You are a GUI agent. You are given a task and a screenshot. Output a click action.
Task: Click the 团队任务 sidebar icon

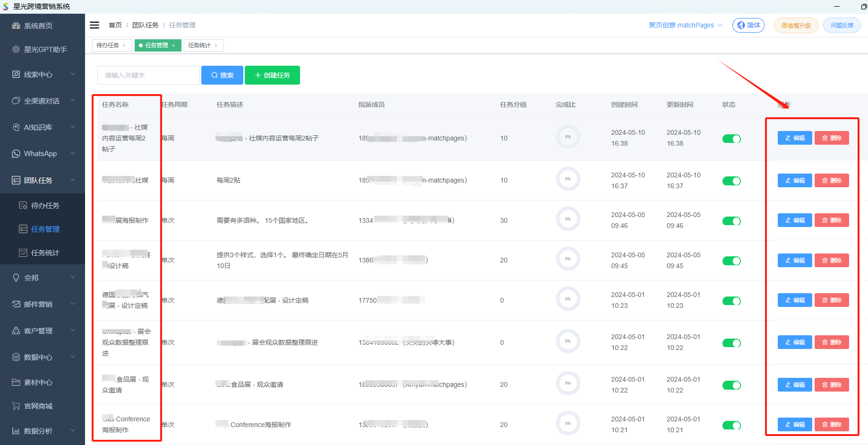[x=16, y=180]
